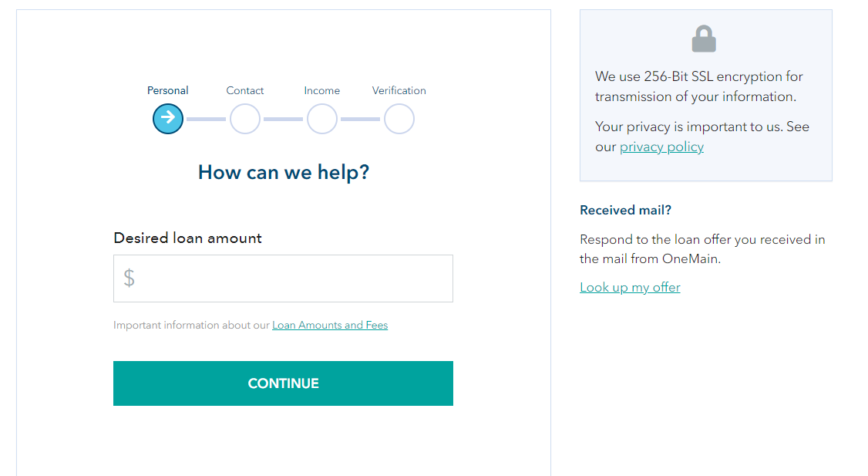Open the Loan Amounts and Fees link
This screenshot has height=476, width=868.
pyautogui.click(x=330, y=326)
